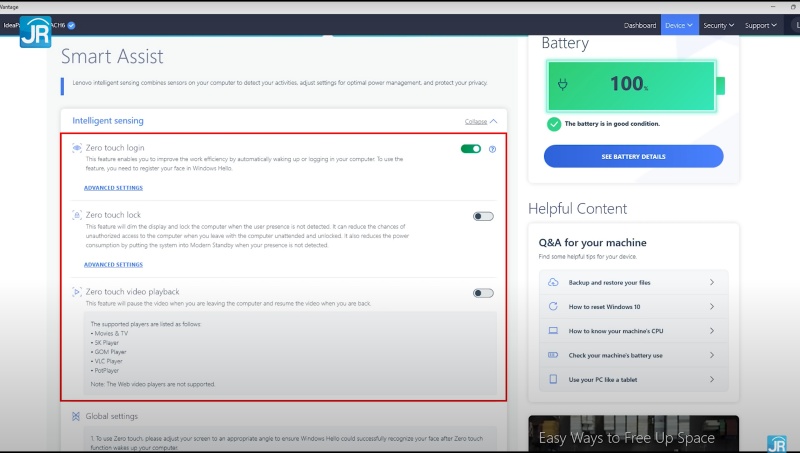The height and width of the screenshot is (453, 800).
Task: Click the Zero touch video playback icon
Action: pos(77,292)
